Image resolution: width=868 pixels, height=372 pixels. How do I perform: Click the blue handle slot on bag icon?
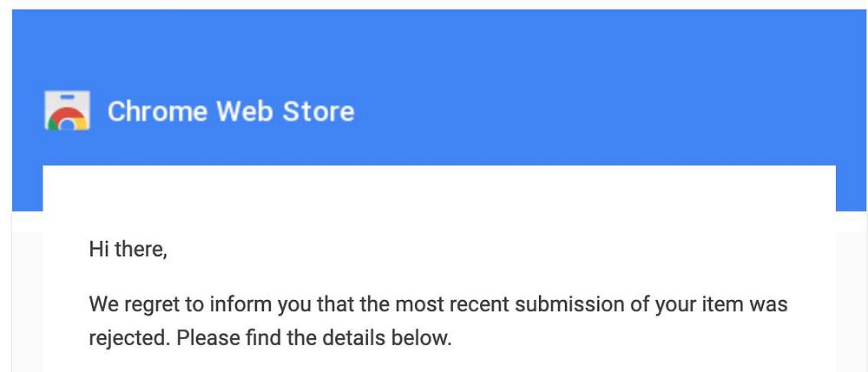[x=67, y=98]
